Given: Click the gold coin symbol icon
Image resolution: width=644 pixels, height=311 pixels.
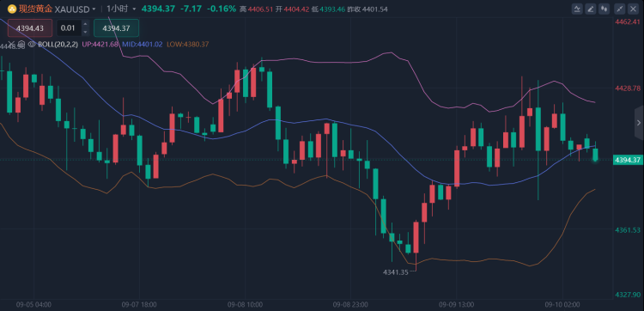Looking at the screenshot, I should pyautogui.click(x=12, y=9).
